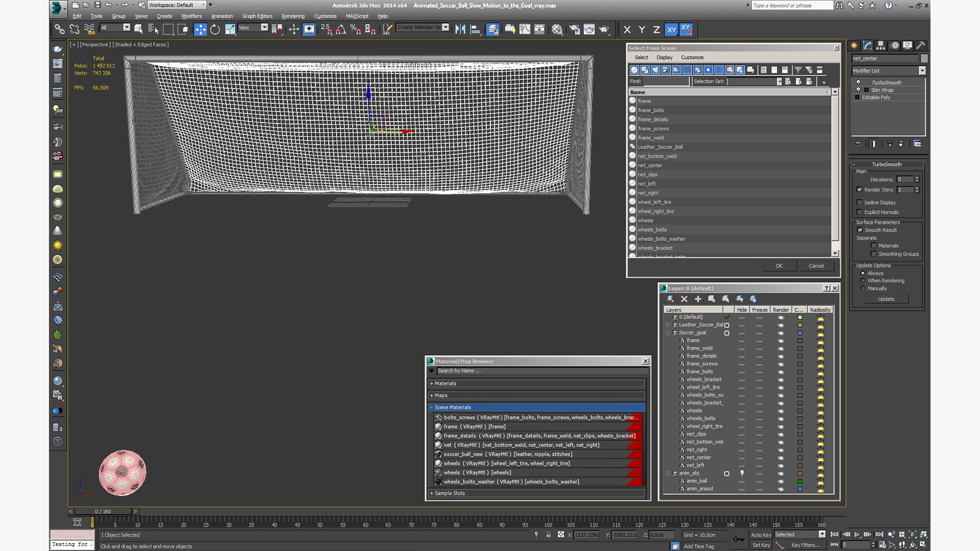Open Customize menu in Select From Scene
Image resolution: width=980 pixels, height=551 pixels.
[692, 58]
